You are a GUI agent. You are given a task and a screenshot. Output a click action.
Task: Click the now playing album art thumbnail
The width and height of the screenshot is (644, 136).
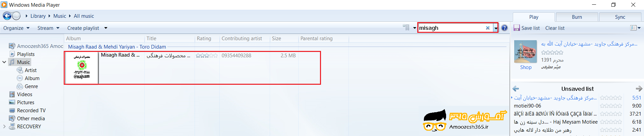(525, 52)
